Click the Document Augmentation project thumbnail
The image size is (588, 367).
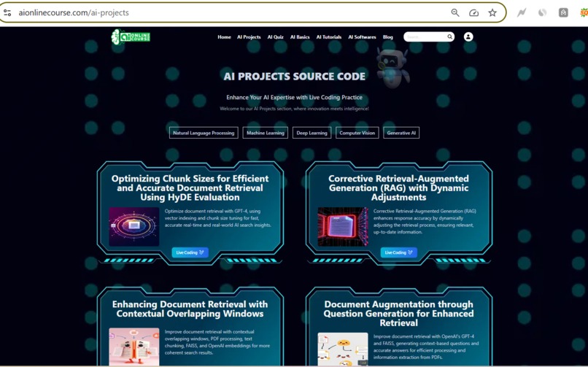tap(343, 349)
